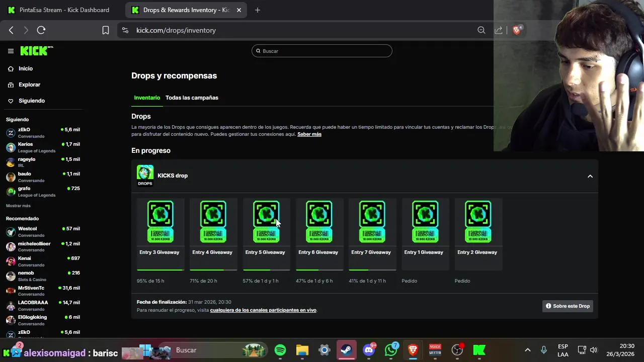
Task: Select the Entry 2 Giveaway drop card
Action: coord(478,234)
